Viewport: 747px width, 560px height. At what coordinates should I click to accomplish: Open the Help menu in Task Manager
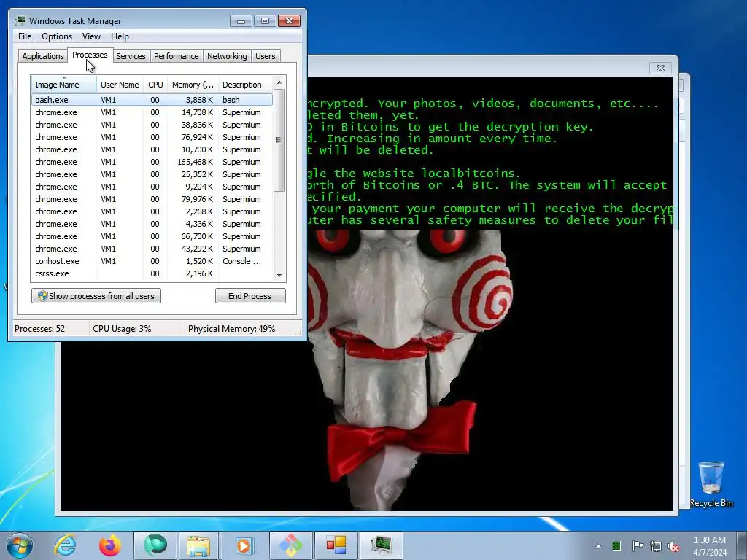coord(120,36)
